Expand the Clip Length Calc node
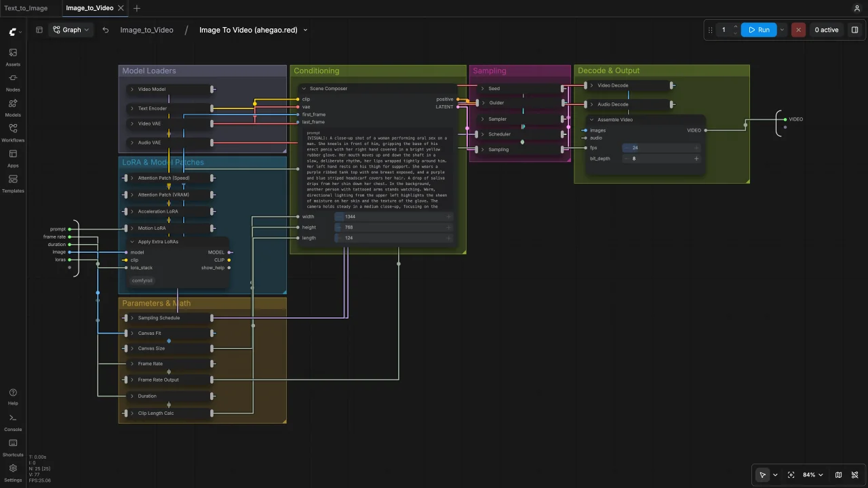 point(132,413)
